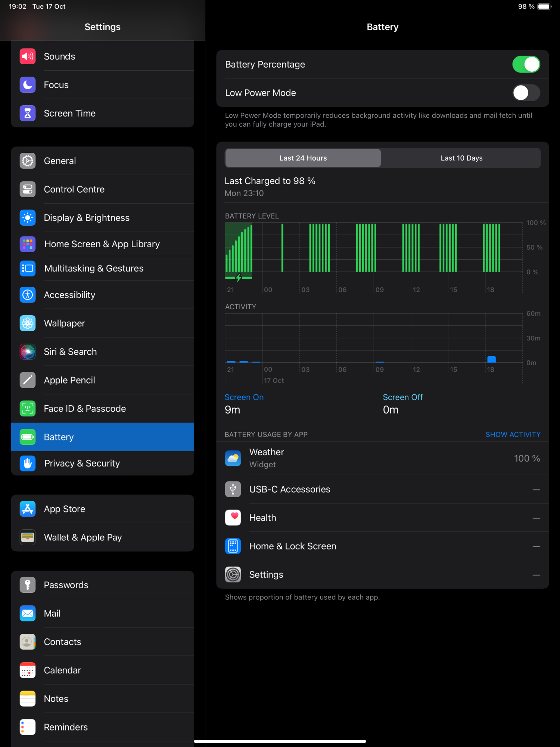Screen dimensions: 560x747
Task: Tap the Wallpaper flower icon
Action: (x=28, y=323)
